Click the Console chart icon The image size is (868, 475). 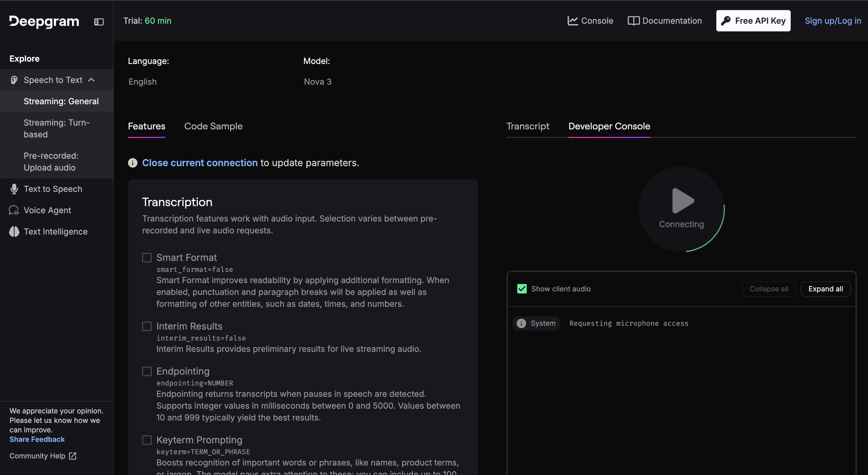pyautogui.click(x=572, y=21)
